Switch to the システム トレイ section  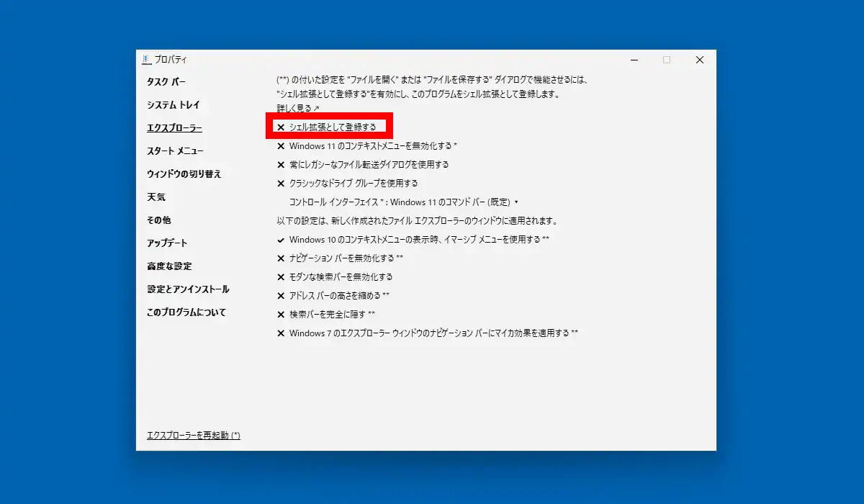point(174,105)
